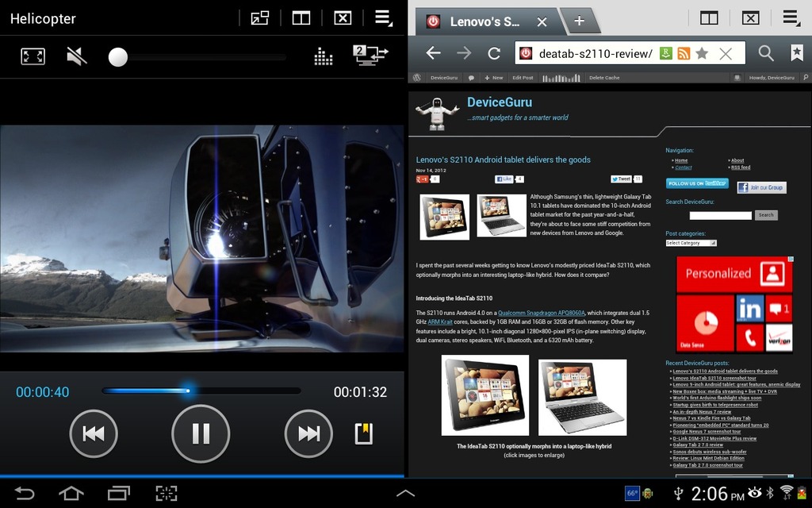Open the reader mode icon in URL bar
This screenshot has width=812, height=508.
tap(666, 53)
